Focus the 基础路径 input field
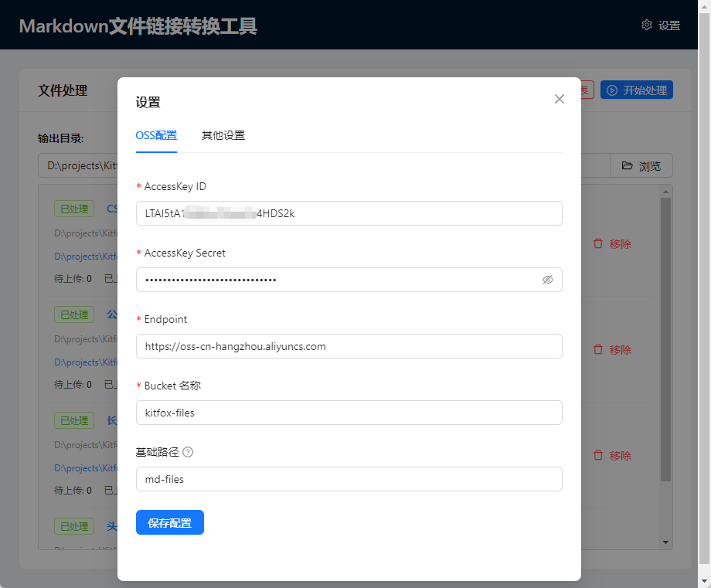Screen dimensions: 711x588 click(348, 479)
